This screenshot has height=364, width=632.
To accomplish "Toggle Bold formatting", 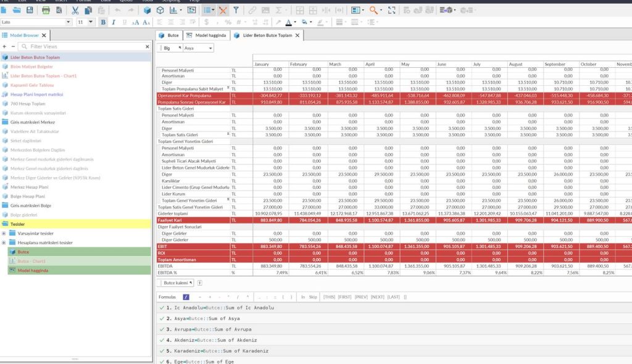I will tap(103, 22).
